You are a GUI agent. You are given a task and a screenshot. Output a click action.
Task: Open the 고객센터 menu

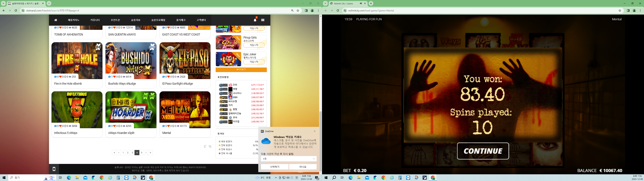click(x=201, y=20)
